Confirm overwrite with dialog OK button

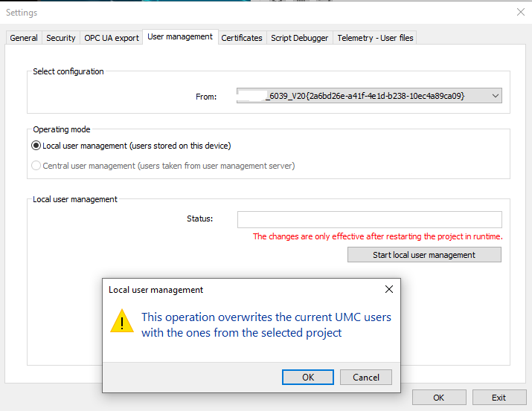pos(308,378)
